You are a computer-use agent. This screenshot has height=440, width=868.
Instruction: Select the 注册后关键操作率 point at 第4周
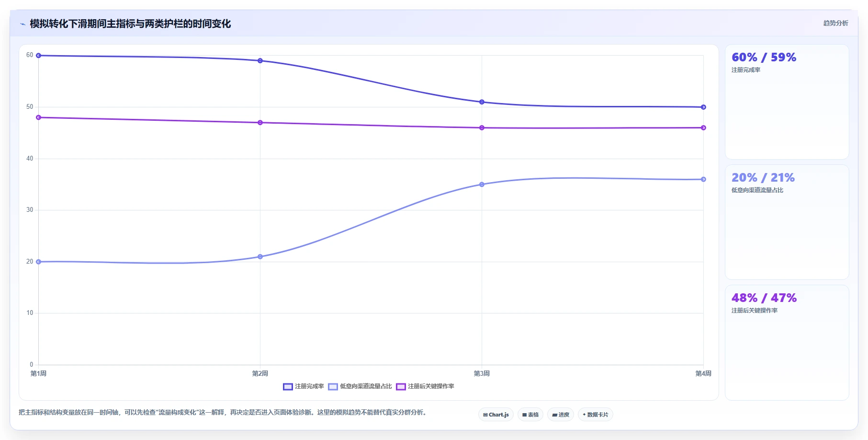point(703,128)
